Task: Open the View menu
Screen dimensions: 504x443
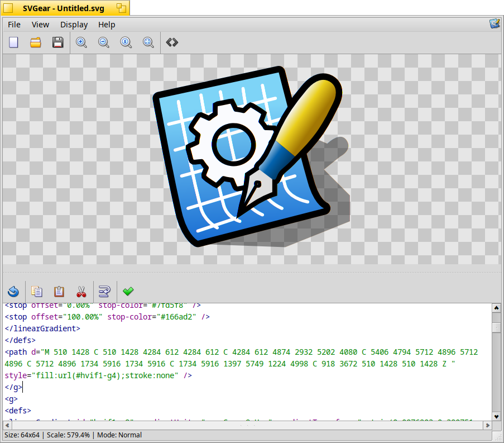Action: (40, 25)
